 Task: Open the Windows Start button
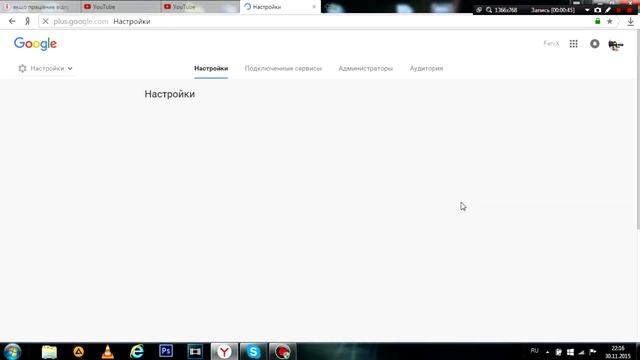click(12, 351)
